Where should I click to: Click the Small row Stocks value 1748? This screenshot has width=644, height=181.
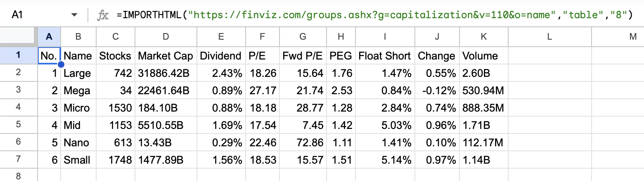115,160
